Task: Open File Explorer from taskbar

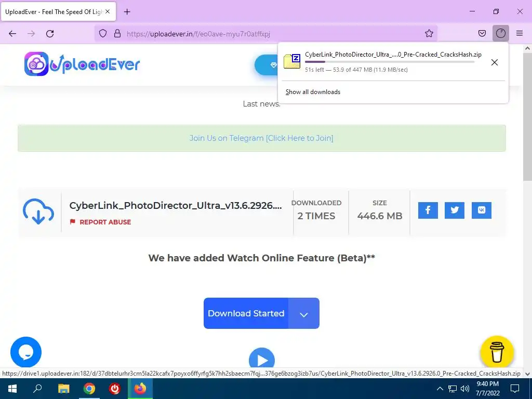Action: pos(63,388)
